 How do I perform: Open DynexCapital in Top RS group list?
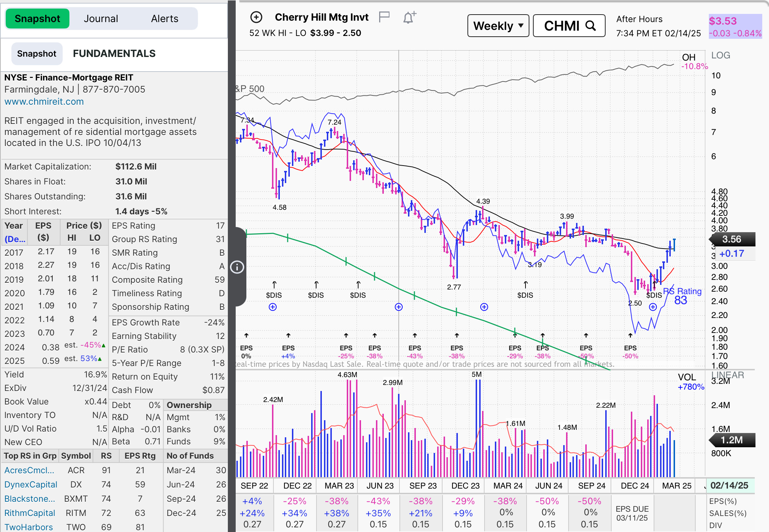31,484
